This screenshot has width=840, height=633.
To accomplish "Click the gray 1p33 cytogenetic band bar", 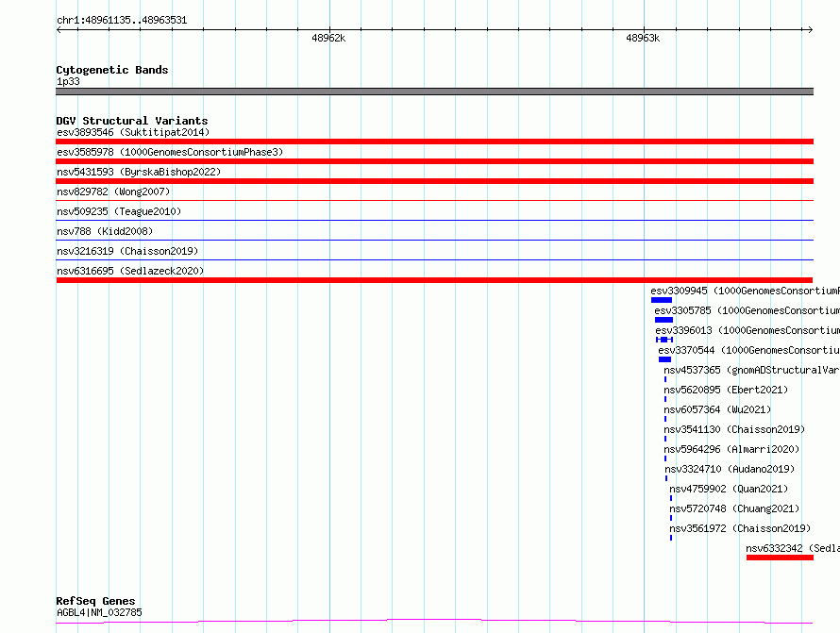I will pyautogui.click(x=434, y=92).
